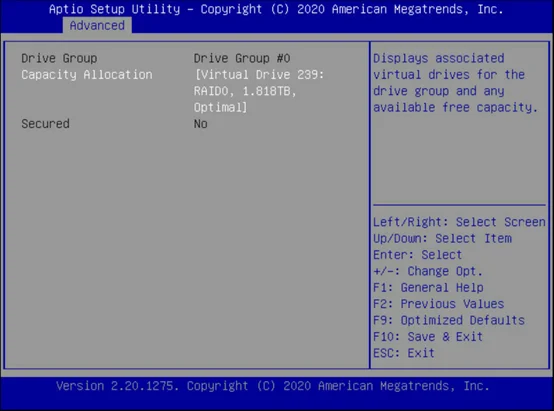Click the help description about associated virtual drives

(455, 83)
